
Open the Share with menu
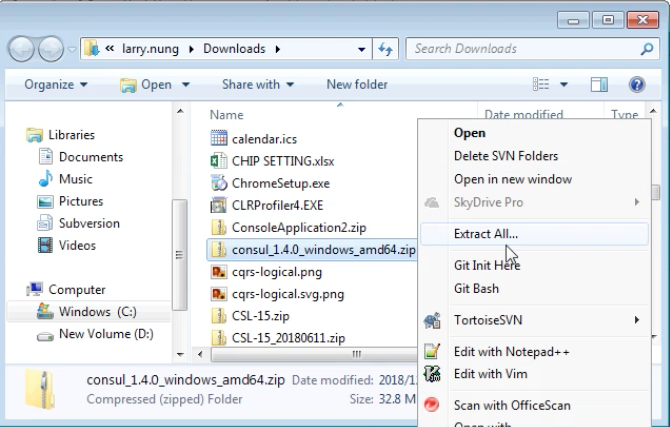pos(258,85)
